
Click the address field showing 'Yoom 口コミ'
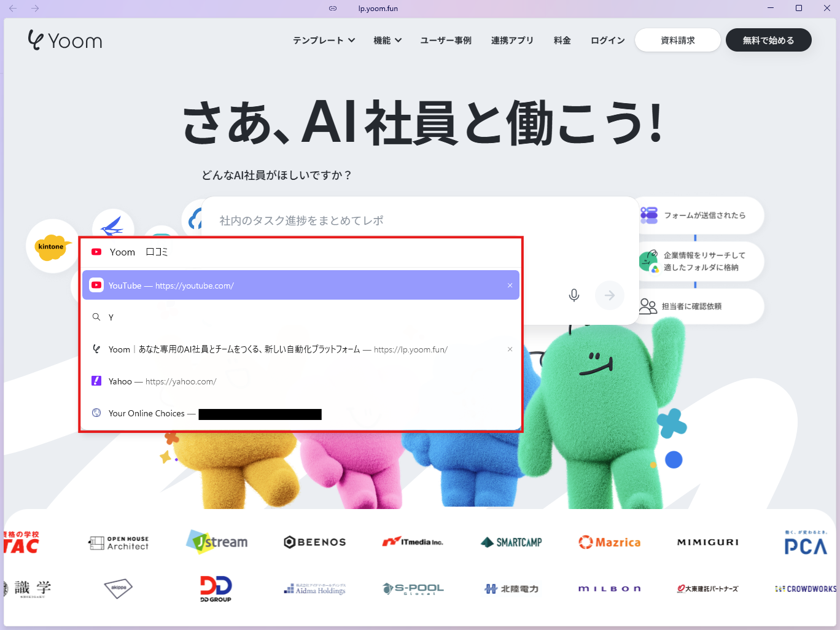[x=301, y=252]
